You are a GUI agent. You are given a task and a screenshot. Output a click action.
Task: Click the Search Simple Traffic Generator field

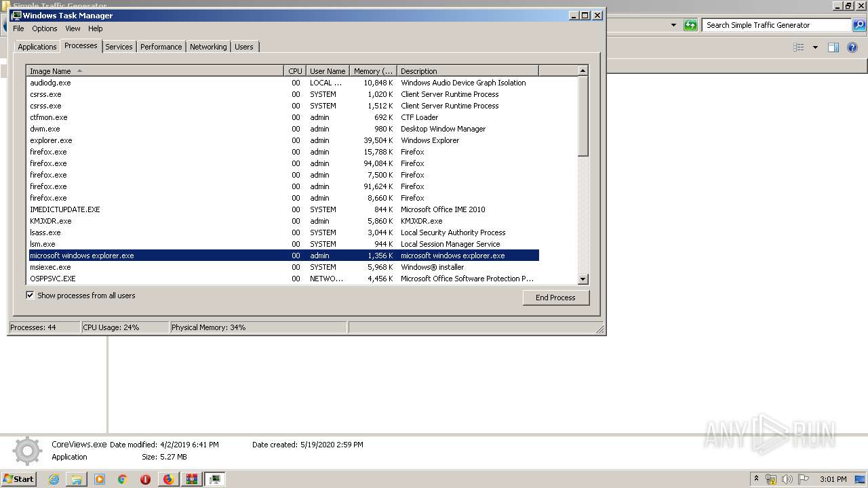point(776,25)
